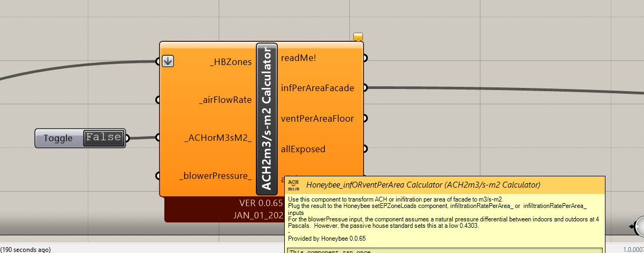644x253 pixels.
Task: Click the tooltip title Honeybee_infORventPerArea Calculator
Action: (423, 185)
